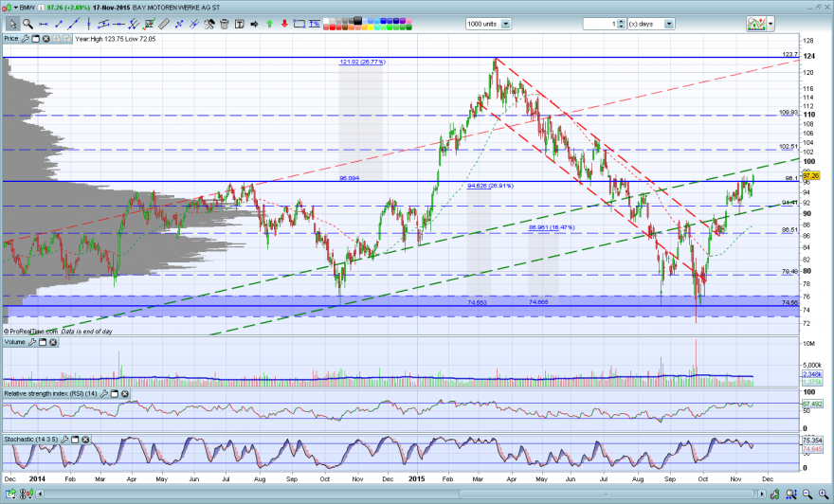Choose the yellow color swatch

click(371, 27)
